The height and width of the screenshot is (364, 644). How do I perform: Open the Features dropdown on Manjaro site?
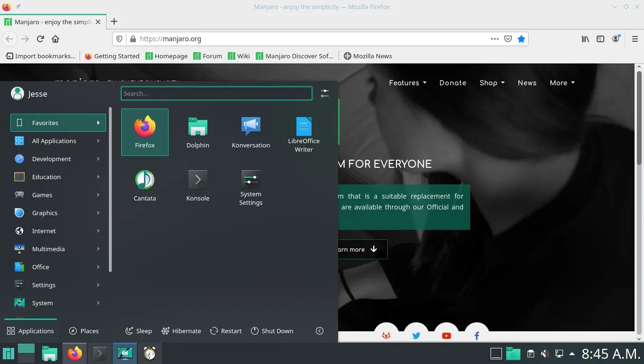(408, 82)
